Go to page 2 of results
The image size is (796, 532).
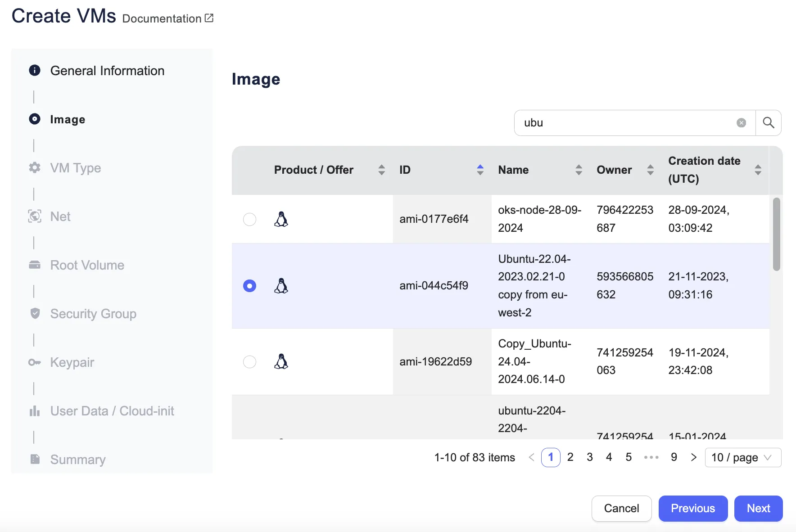[x=570, y=457]
